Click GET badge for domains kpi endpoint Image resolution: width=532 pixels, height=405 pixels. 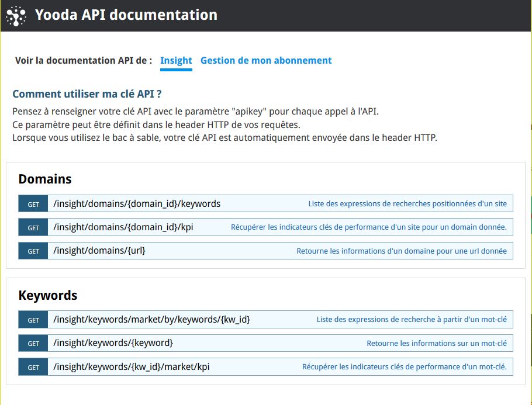click(33, 227)
